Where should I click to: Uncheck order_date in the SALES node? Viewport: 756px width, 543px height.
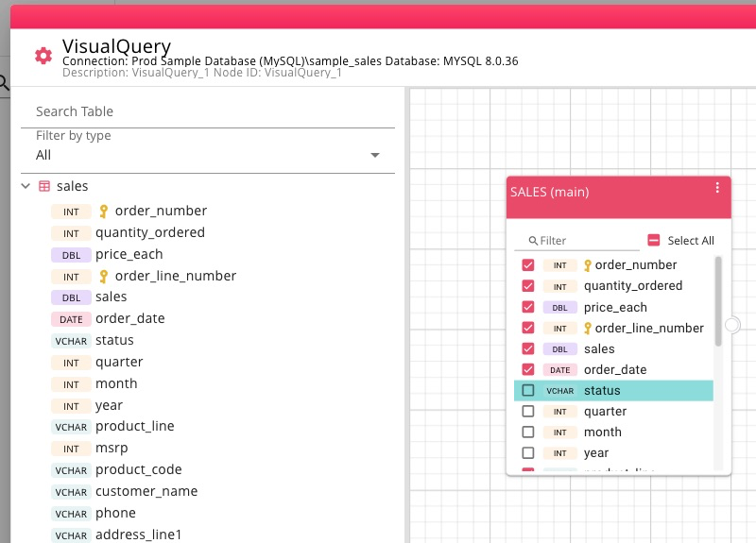[x=528, y=369]
